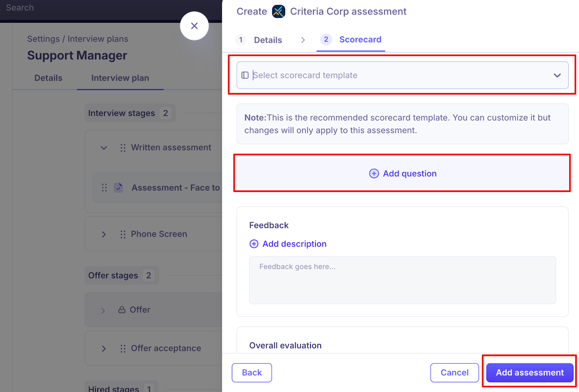This screenshot has height=392, width=579.
Task: Open the scorecard template dropdown
Action: 402,75
